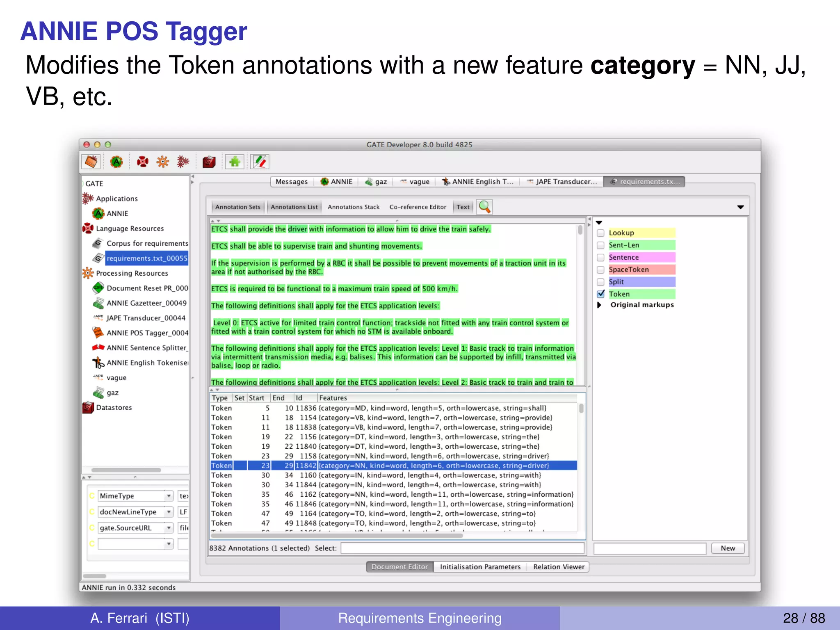Switch to the JAPE Transducer... tab
Viewport: 840px width, 630px height.
[562, 182]
